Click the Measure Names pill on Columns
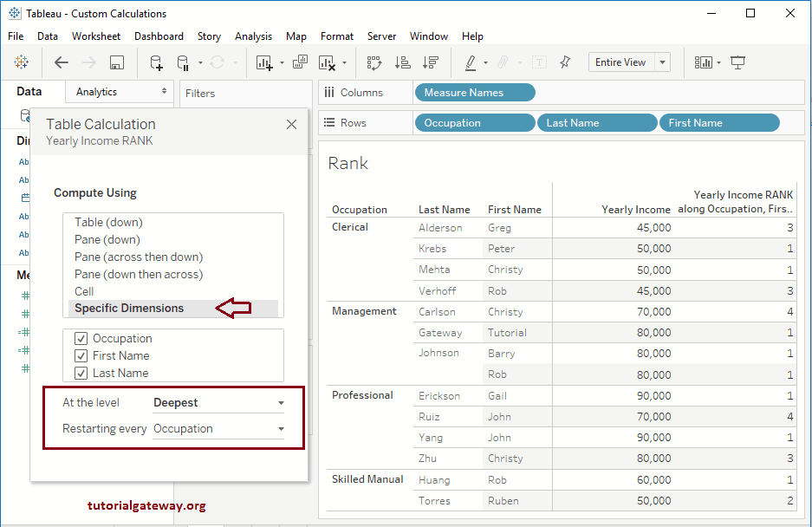The image size is (812, 527). (473, 91)
